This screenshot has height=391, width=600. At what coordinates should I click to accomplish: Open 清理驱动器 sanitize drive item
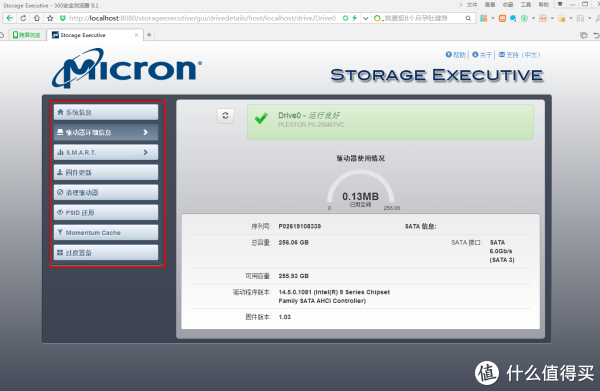coord(106,192)
